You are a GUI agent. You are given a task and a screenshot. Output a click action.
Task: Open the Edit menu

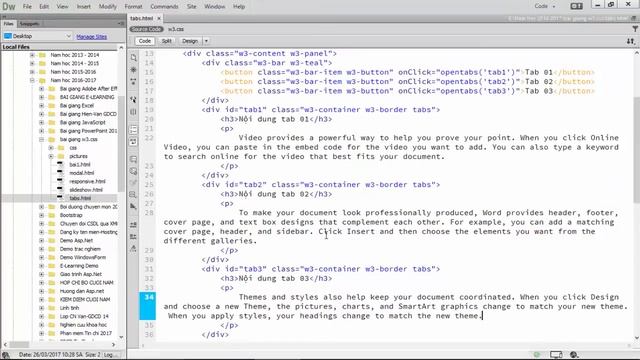point(44,7)
